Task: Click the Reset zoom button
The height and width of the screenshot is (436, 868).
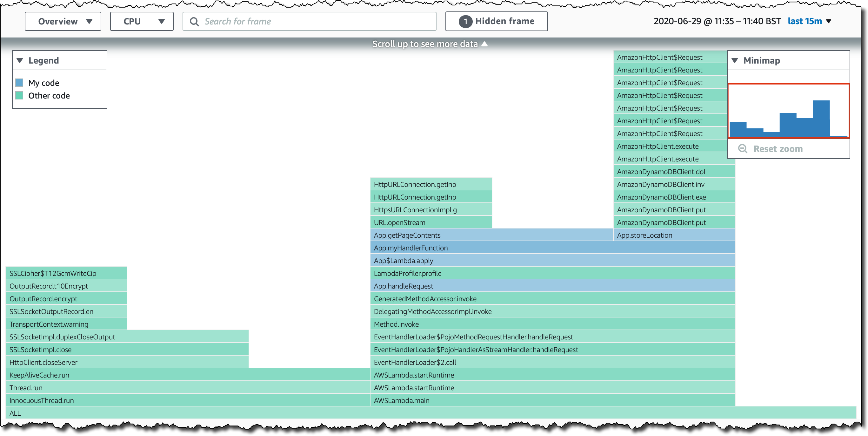Action: coord(778,149)
